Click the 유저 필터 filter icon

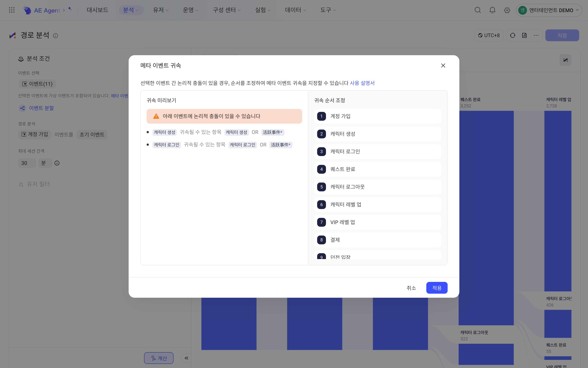point(21,184)
